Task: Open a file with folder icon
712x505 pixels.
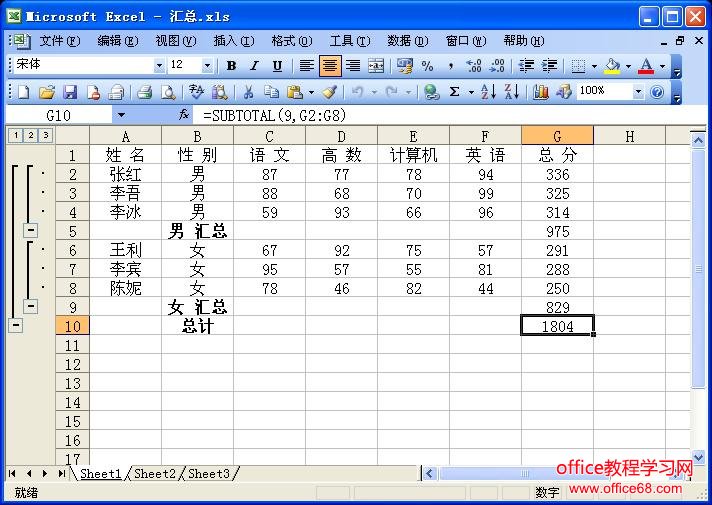Action: (46, 92)
